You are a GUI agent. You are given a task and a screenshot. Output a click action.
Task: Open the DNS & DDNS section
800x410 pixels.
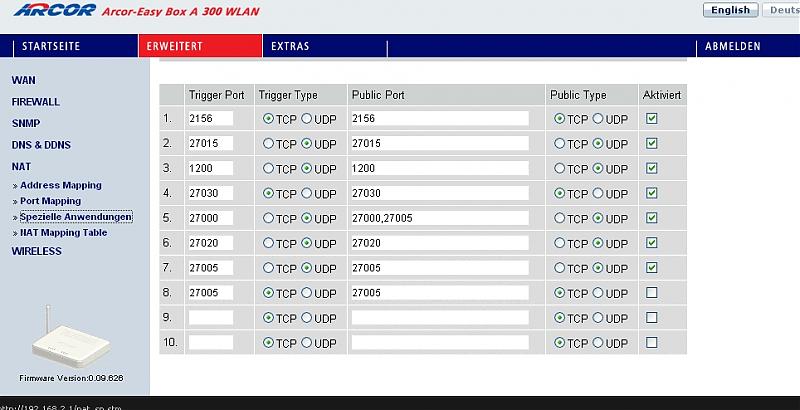coord(41,145)
